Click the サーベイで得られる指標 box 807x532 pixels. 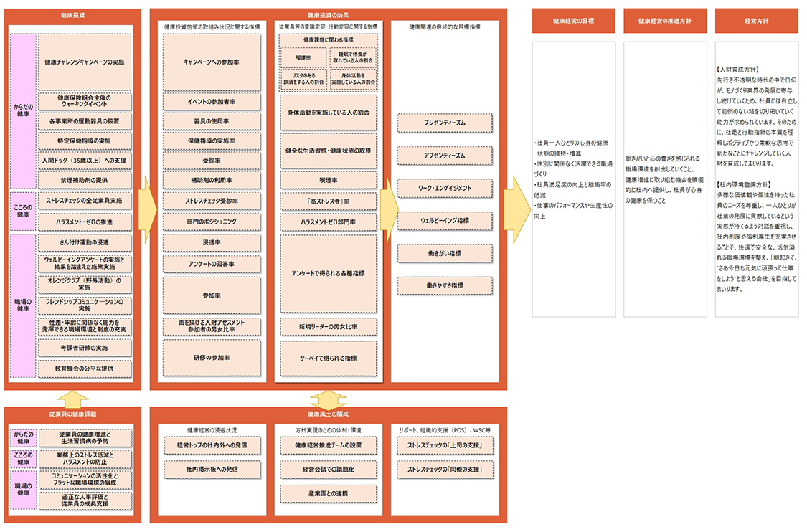(329, 358)
